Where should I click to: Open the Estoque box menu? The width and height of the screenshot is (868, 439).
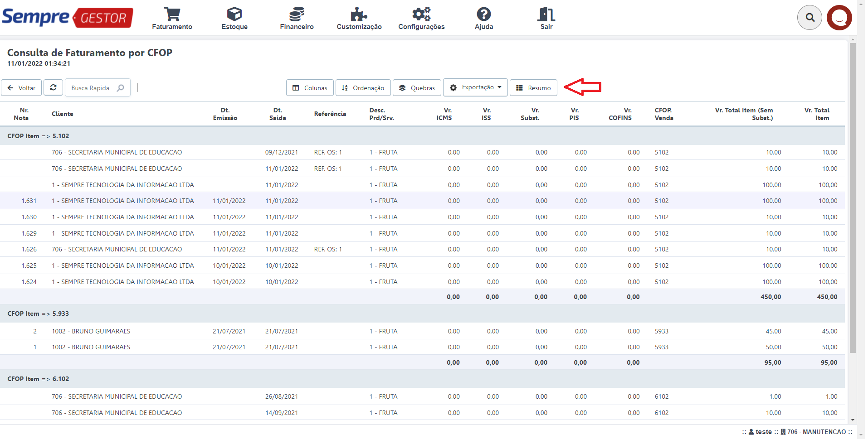coord(234,19)
